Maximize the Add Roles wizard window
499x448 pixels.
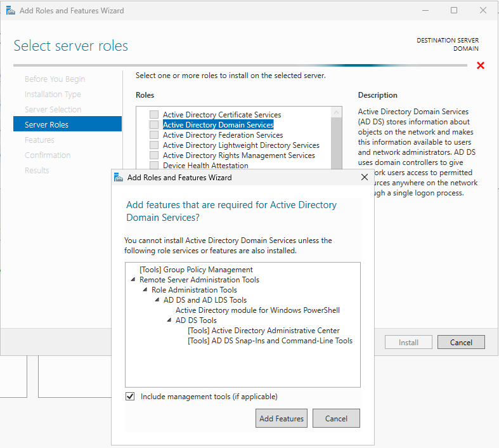pyautogui.click(x=454, y=10)
